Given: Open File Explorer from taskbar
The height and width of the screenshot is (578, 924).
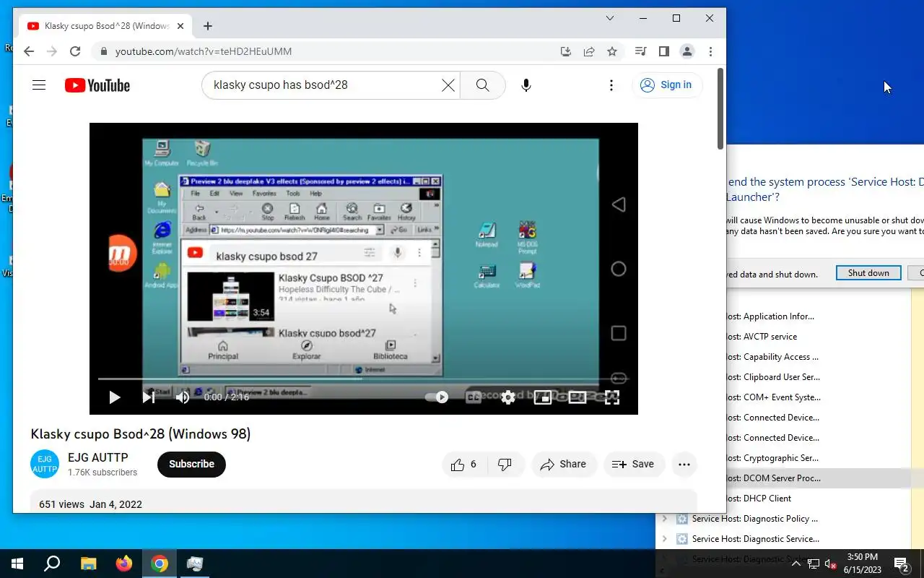Looking at the screenshot, I should (88, 564).
